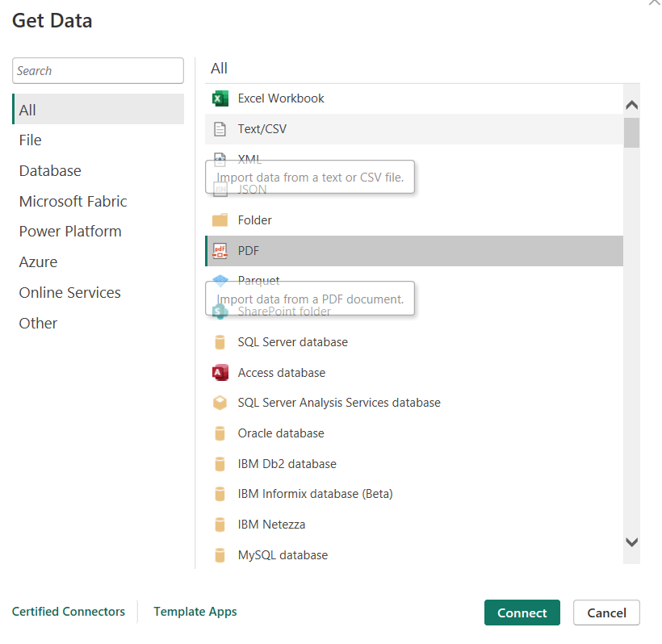Screen dimensions: 662x644
Task: Select the IBM Netezza icon
Action: point(220,525)
